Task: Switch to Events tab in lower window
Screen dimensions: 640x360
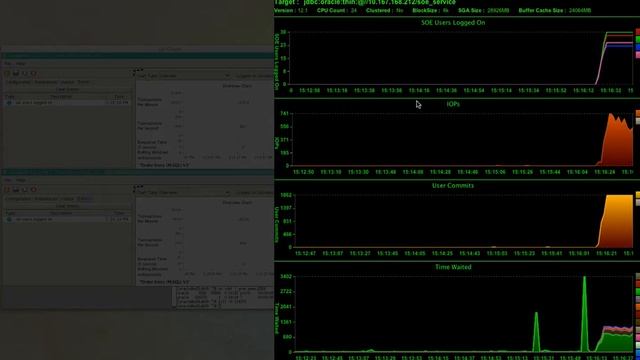Action: tap(84, 199)
